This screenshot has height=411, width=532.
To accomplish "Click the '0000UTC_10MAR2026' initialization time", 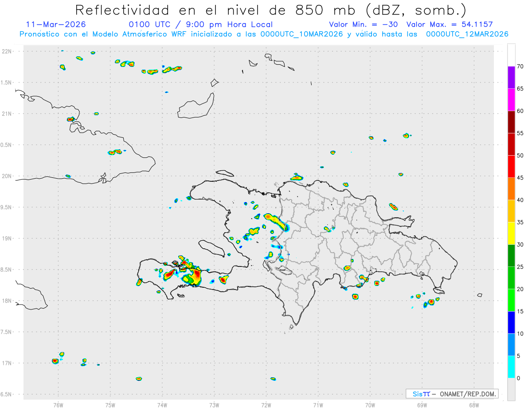I will tap(301, 34).
